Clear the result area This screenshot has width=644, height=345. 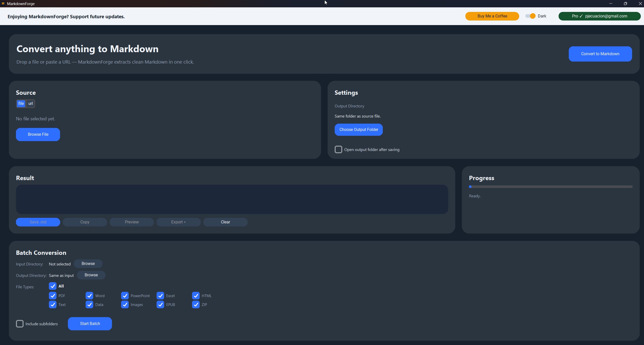[x=225, y=222]
